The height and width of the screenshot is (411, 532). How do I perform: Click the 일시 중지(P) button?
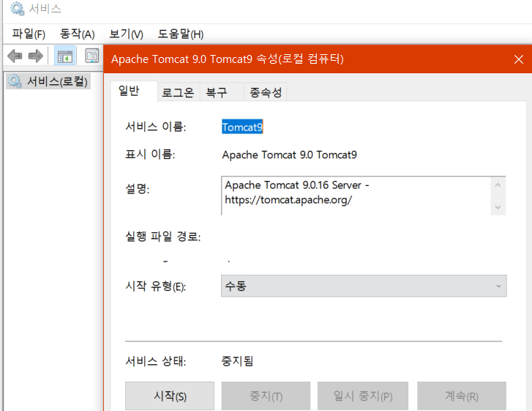[363, 396]
